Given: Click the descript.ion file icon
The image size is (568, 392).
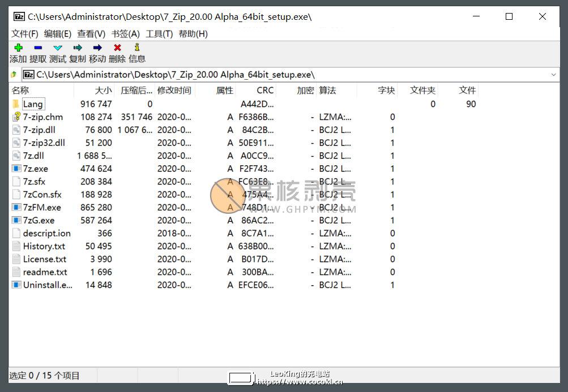Looking at the screenshot, I should pos(16,233).
